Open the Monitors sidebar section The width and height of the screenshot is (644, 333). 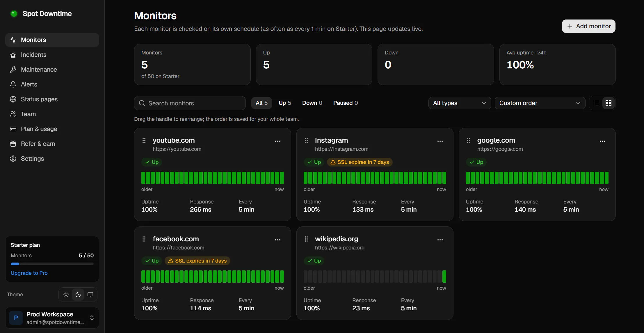pyautogui.click(x=52, y=40)
